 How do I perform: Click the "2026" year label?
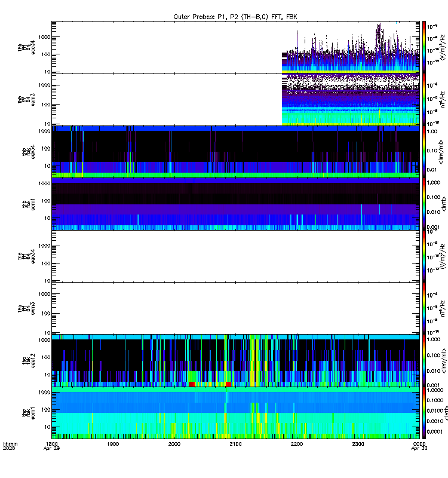pos(9,449)
